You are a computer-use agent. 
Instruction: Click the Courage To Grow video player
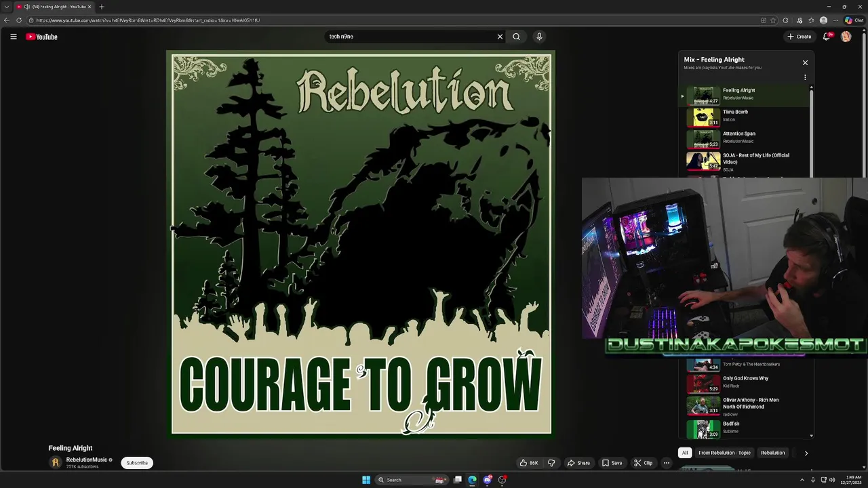[361, 244]
